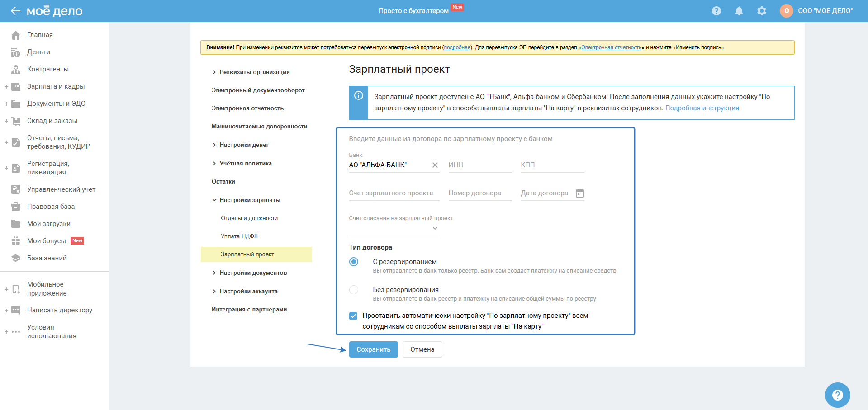Click the База знаний graduation cap icon
This screenshot has height=410, width=868.
[16, 258]
